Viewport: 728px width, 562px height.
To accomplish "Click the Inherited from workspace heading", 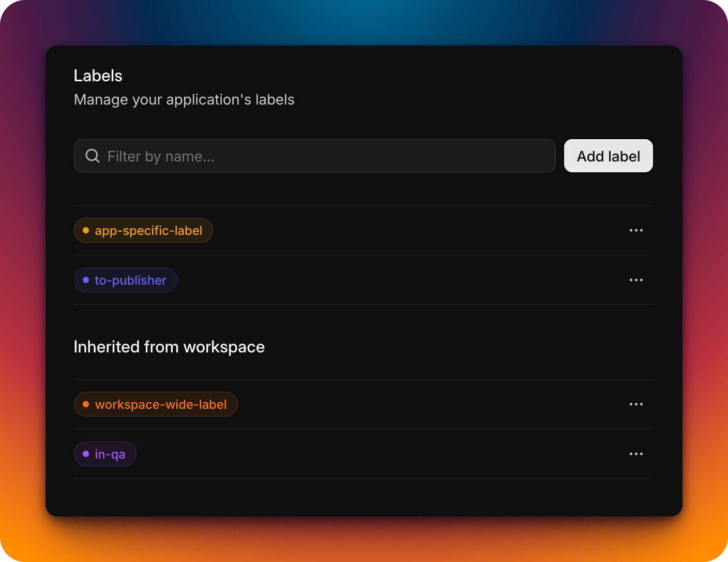I will point(169,347).
